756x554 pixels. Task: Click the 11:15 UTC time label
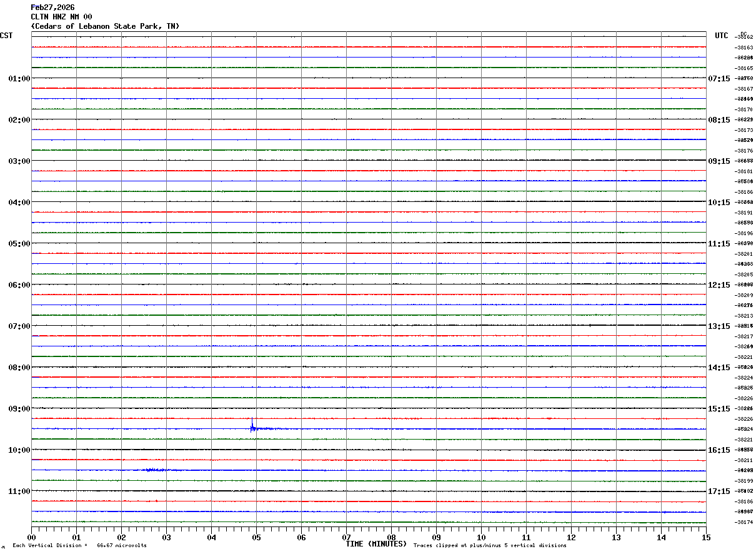719,244
